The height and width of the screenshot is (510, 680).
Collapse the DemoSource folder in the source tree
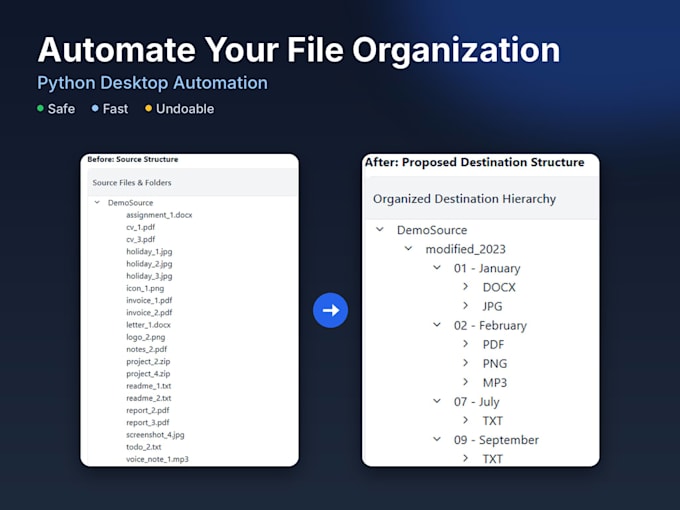point(97,203)
